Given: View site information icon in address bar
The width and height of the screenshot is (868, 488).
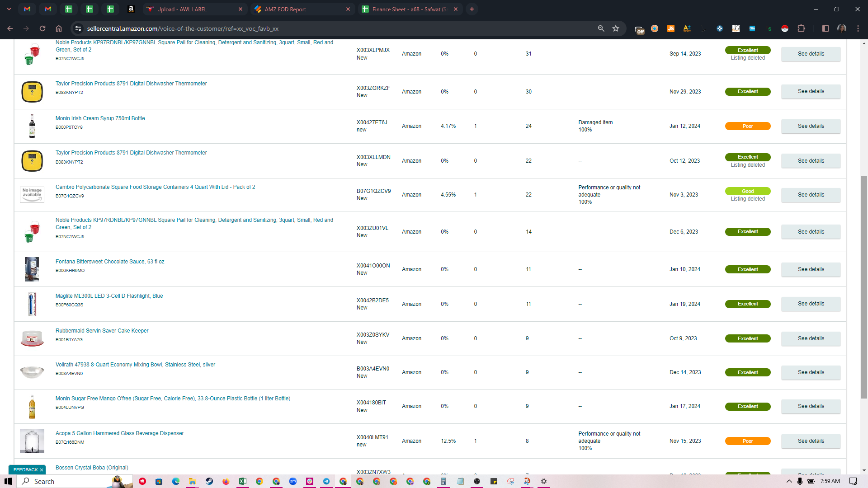Looking at the screenshot, I should point(78,28).
